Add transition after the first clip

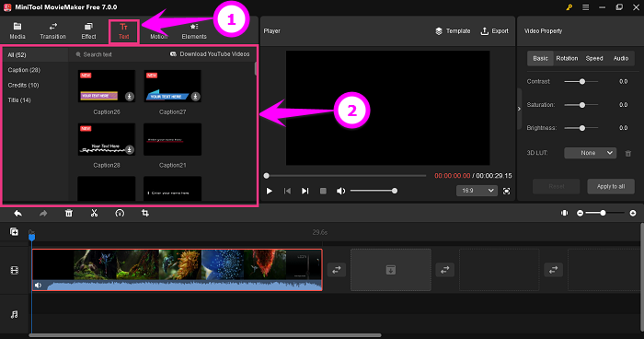point(337,270)
